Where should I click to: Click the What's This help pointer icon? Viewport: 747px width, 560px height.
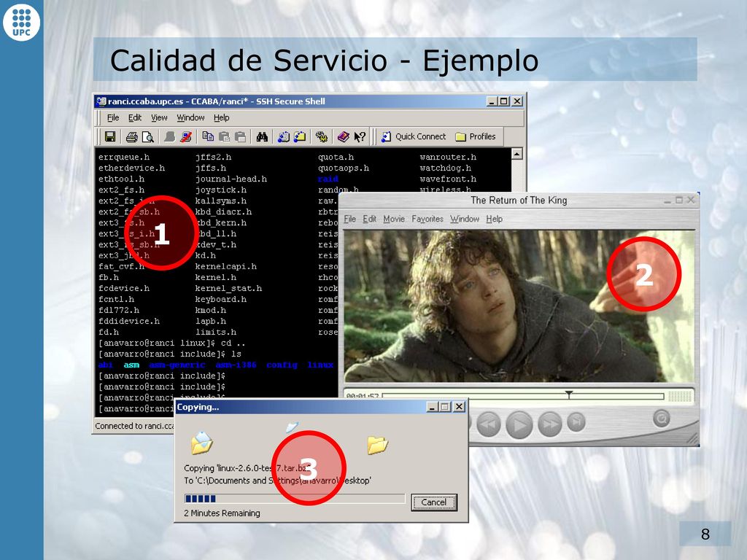[x=360, y=137]
